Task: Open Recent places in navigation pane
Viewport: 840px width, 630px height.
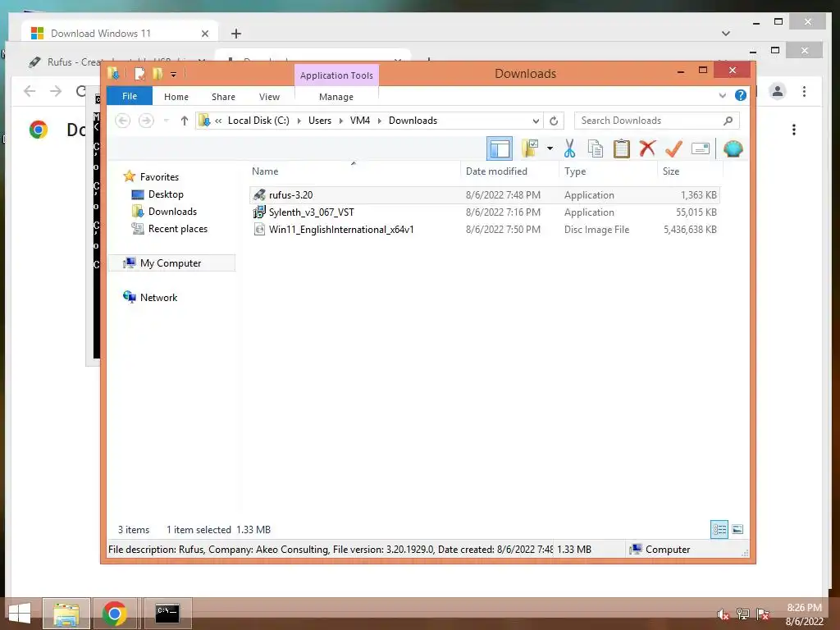Action: pos(178,229)
